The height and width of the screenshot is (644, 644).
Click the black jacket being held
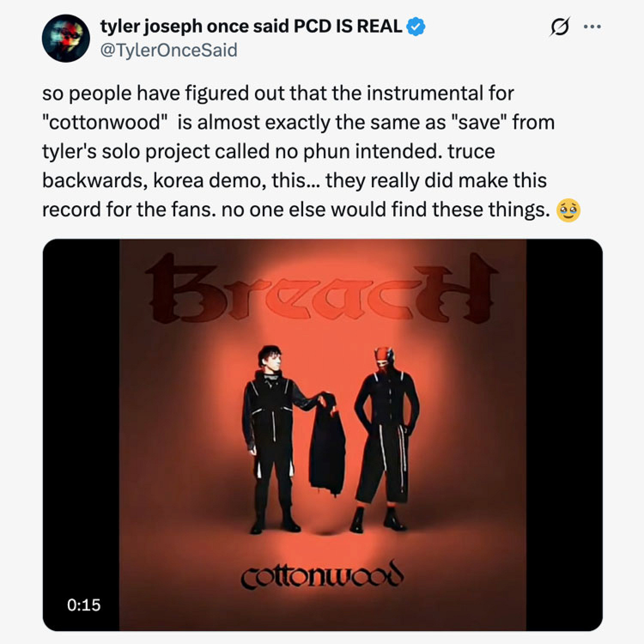[x=328, y=447]
